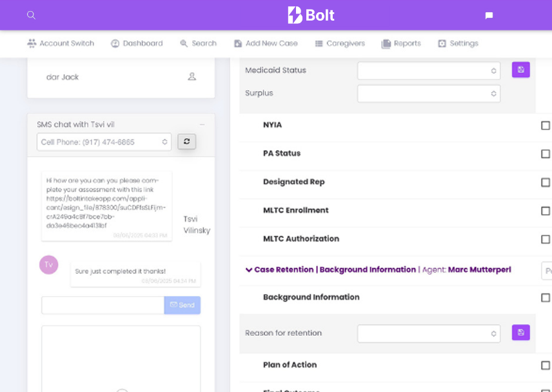The image size is (552, 392).
Task: Refresh the SMS chat conversation
Action: (x=186, y=141)
